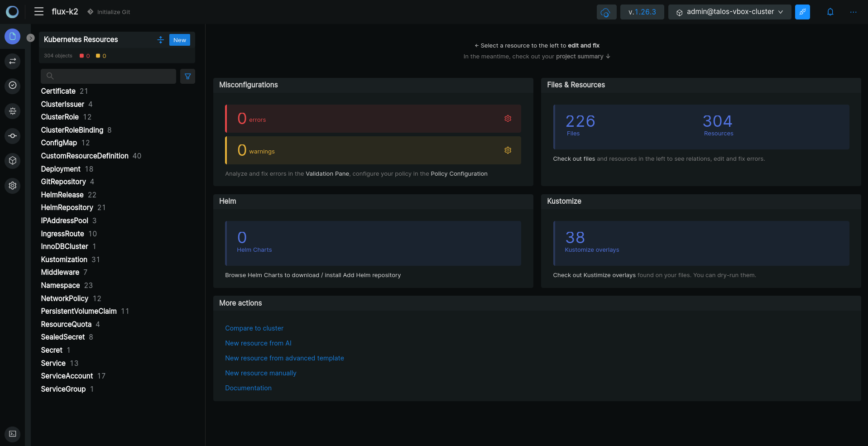Image resolution: width=868 pixels, height=446 pixels.
Task: Open the admin@talos-vbox-cluster context dropdown
Action: click(729, 12)
